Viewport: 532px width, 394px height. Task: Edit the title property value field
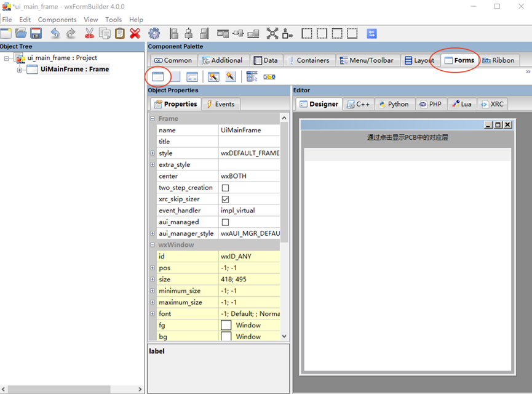(249, 142)
